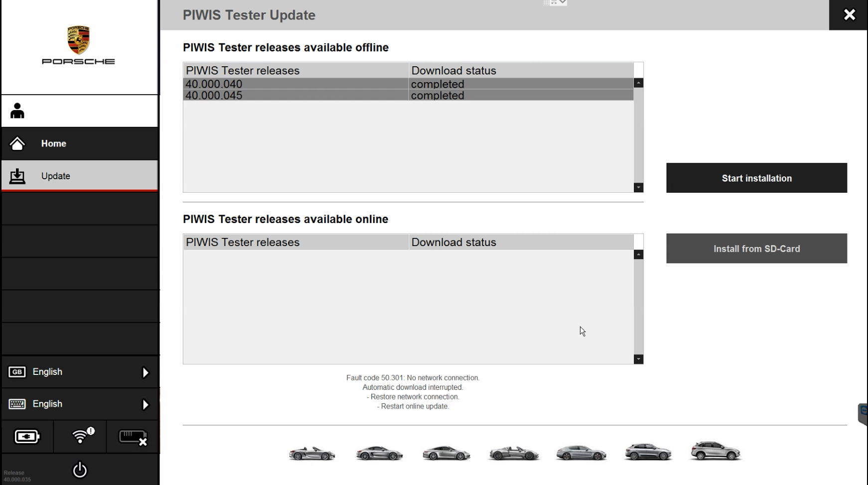
Task: Expand the GB English language selector
Action: point(80,372)
